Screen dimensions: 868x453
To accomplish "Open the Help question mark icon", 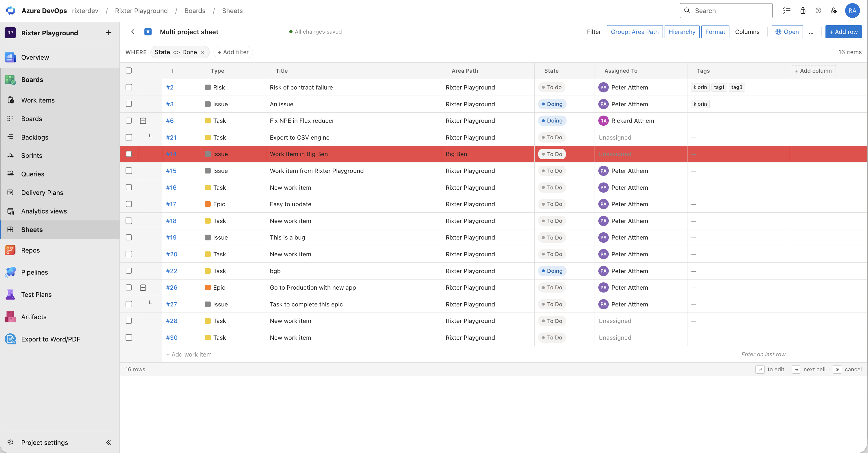I will [818, 11].
